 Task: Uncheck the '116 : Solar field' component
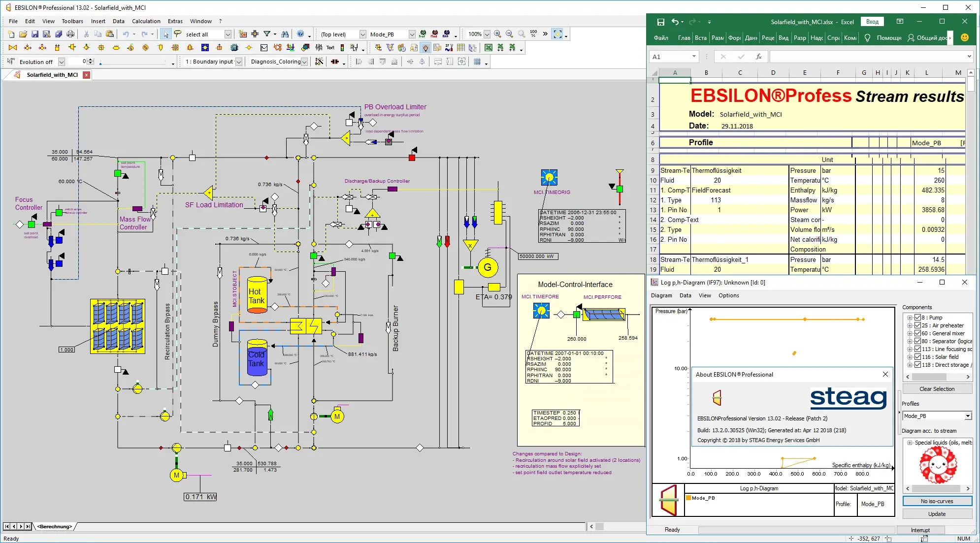pos(917,357)
